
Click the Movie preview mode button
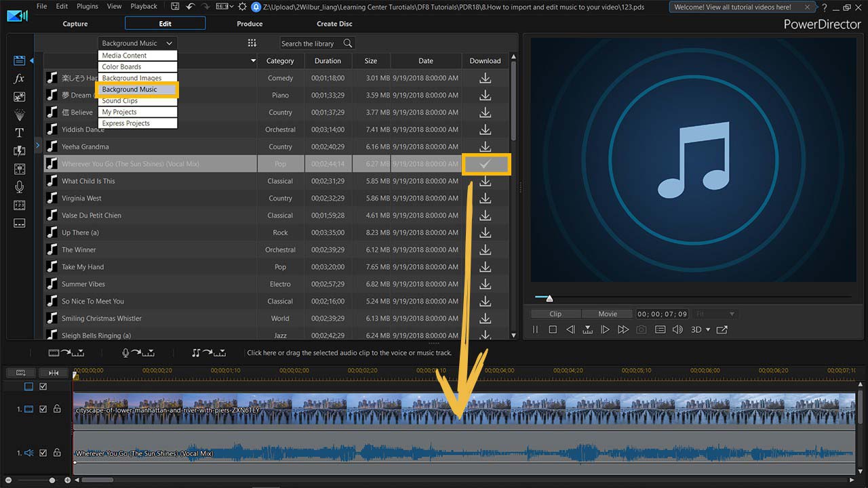click(x=608, y=314)
